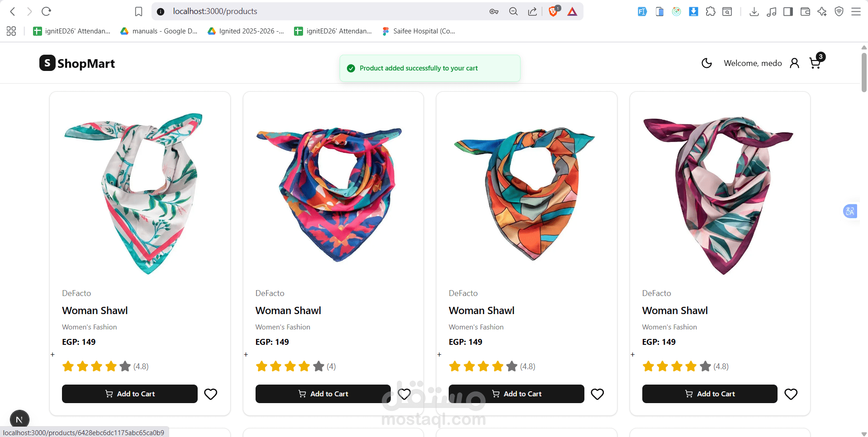This screenshot has height=437, width=868.
Task: Open the Saifee Hospital bookmark
Action: (418, 31)
